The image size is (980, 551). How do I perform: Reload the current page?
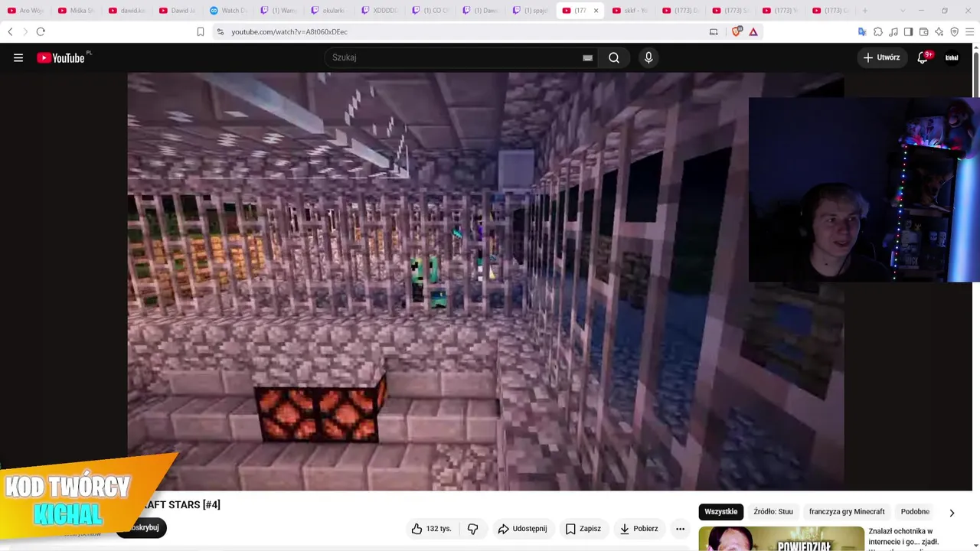(41, 31)
